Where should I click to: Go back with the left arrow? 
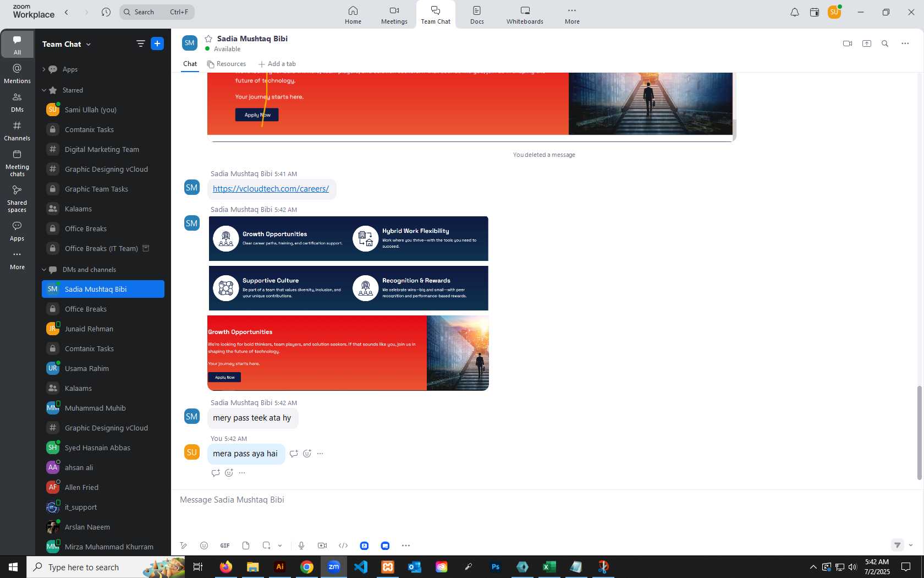point(67,12)
